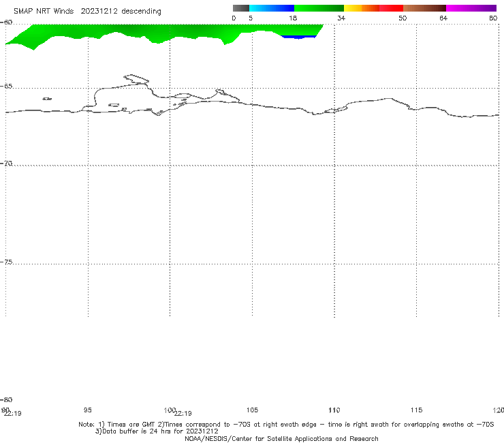This screenshot has height=443, width=504.
Task: Click the magenta-purple segment of the color bar
Action: point(471,8)
